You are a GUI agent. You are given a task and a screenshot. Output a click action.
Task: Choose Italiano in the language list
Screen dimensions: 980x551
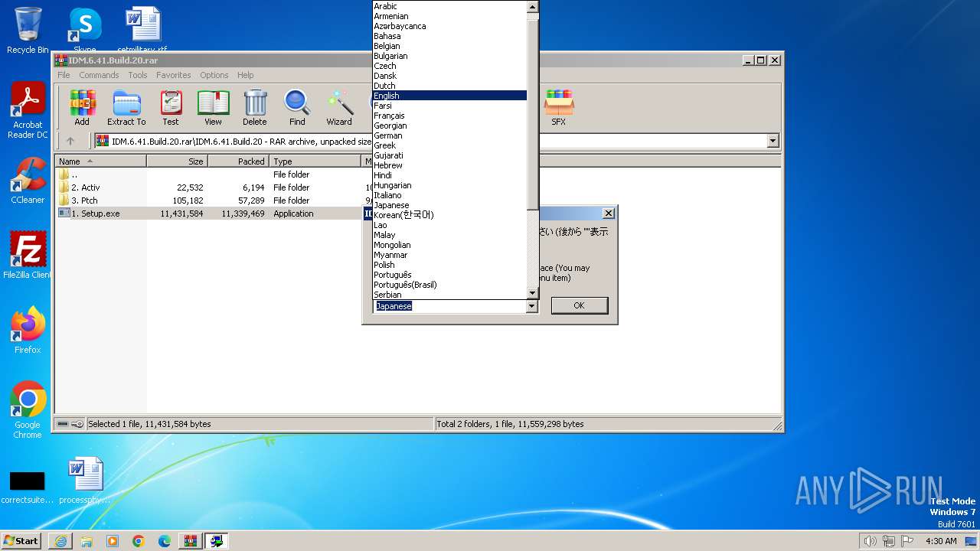tap(449, 195)
